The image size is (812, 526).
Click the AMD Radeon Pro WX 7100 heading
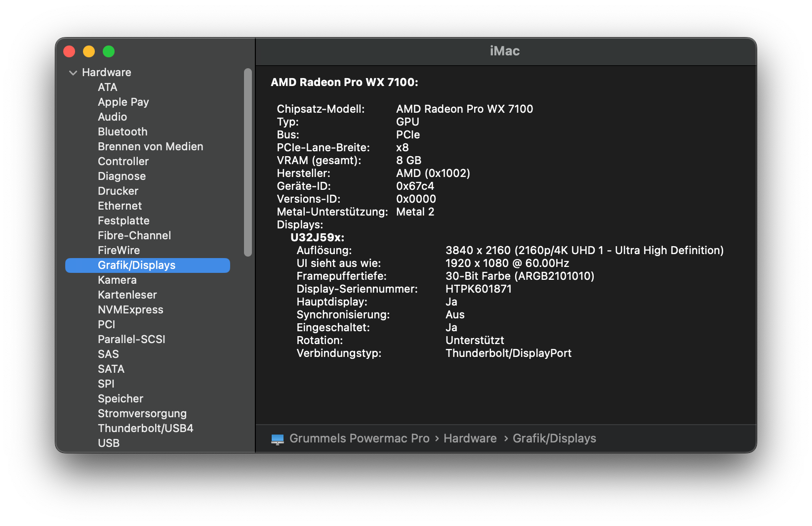[344, 83]
